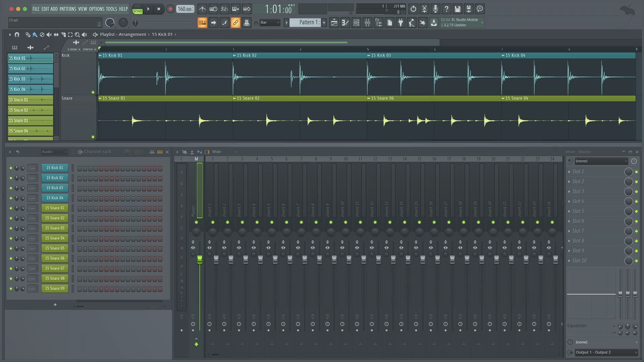The image size is (644, 362).
Task: Open the Bar snap dropdown
Action: [270, 23]
